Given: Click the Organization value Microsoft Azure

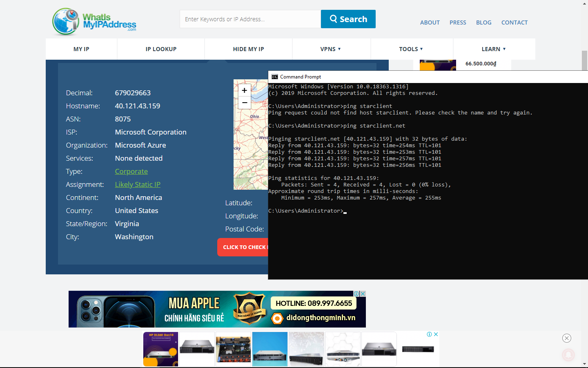Looking at the screenshot, I should point(140,145).
